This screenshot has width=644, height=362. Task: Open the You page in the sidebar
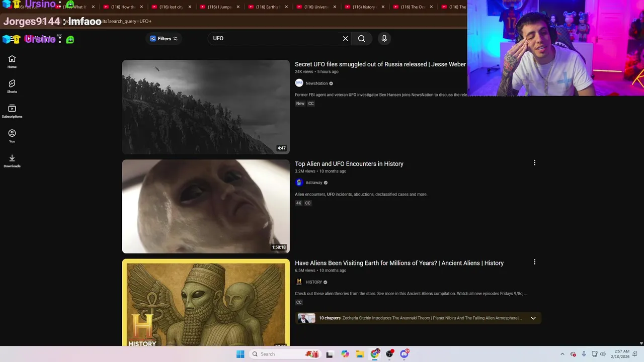[x=12, y=136]
